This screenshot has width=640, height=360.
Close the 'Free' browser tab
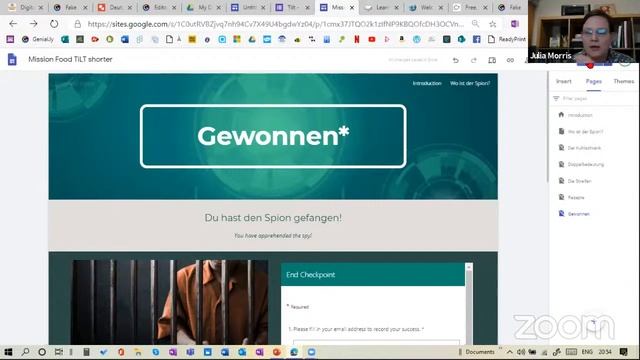point(485,7)
